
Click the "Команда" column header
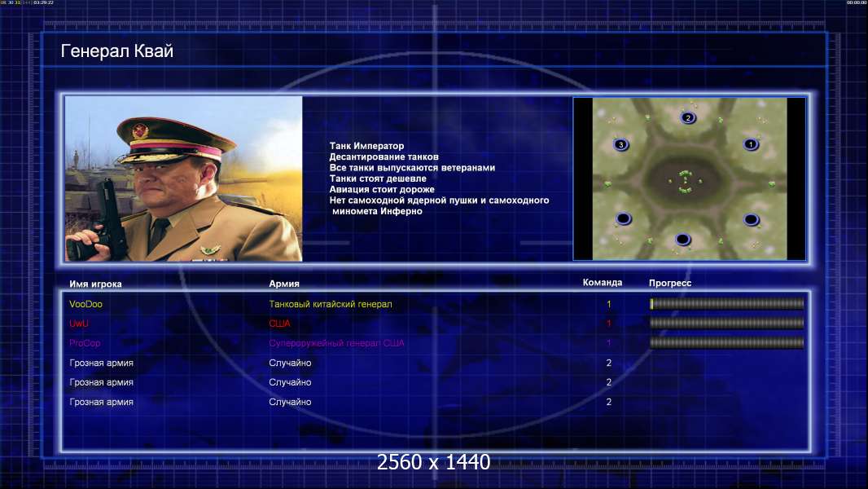(x=603, y=283)
